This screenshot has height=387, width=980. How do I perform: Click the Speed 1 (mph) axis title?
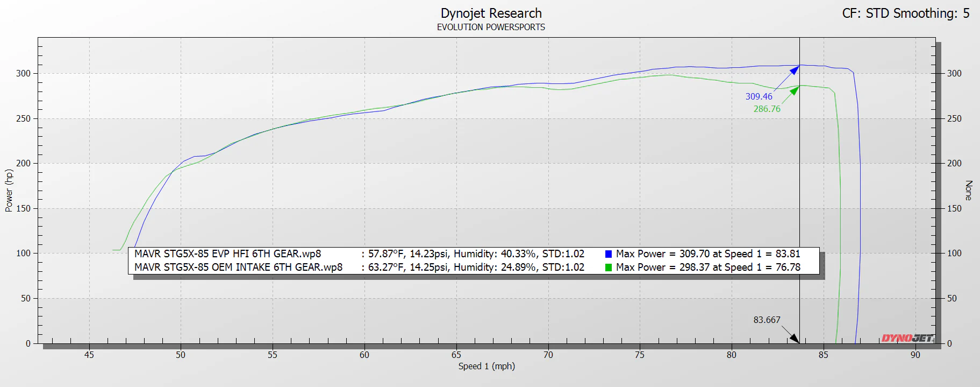(x=487, y=367)
